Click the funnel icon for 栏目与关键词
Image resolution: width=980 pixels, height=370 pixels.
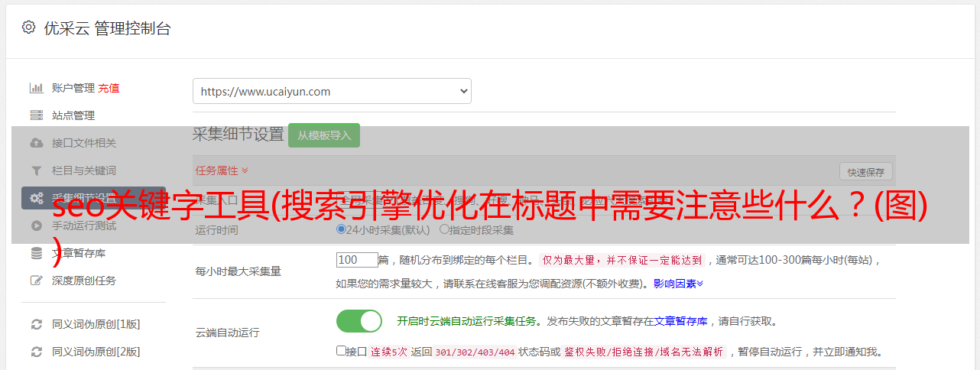tap(36, 170)
